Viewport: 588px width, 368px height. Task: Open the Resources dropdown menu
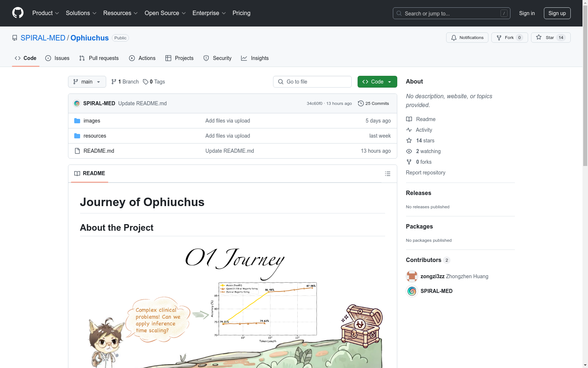pyautogui.click(x=121, y=13)
